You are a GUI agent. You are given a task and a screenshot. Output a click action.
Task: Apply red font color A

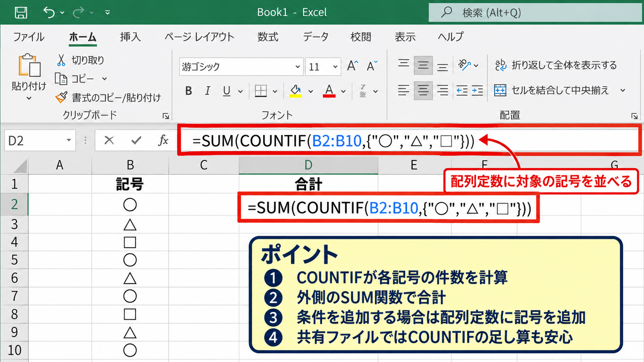tap(329, 91)
